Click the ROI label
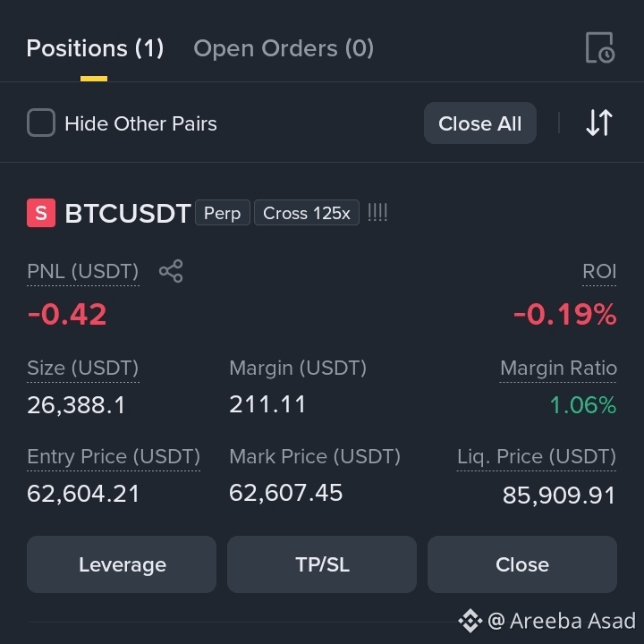The width and height of the screenshot is (644, 644). [x=599, y=272]
